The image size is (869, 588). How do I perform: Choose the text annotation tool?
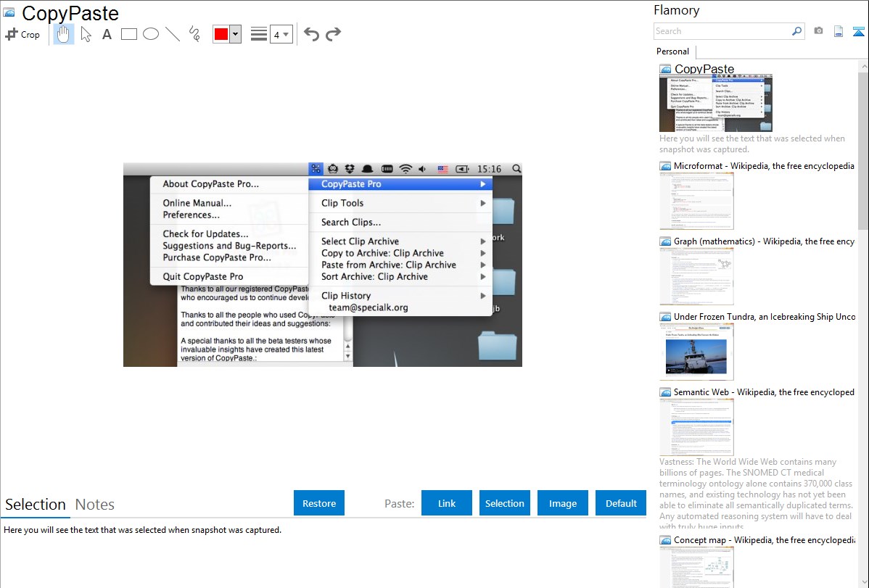pyautogui.click(x=107, y=34)
